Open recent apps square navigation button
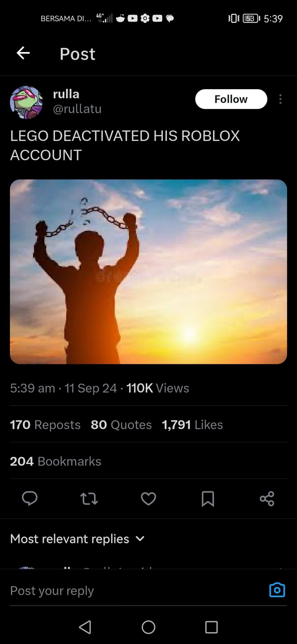Screen dimensions: 297x644 211,627
